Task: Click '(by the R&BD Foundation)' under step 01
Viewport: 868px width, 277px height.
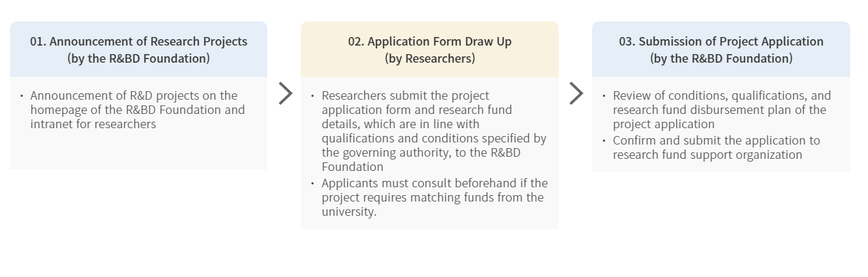Action: [x=138, y=58]
